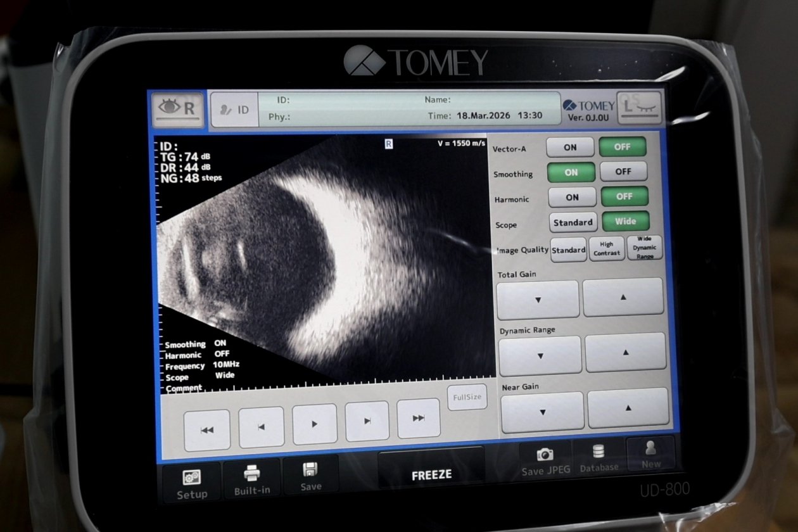
Task: Increase Total Gain with up arrow
Action: pos(623,297)
